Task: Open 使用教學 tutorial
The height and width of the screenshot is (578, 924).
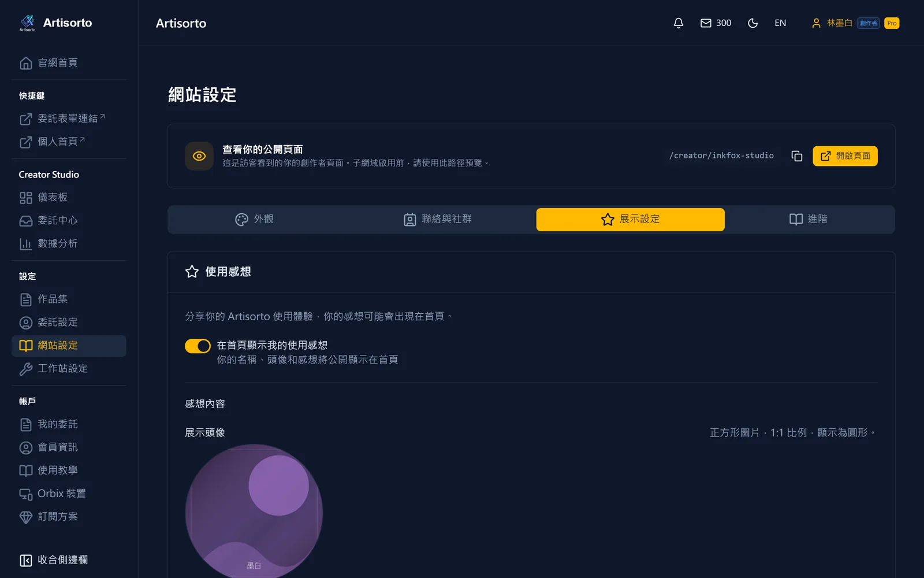Action: point(69,470)
